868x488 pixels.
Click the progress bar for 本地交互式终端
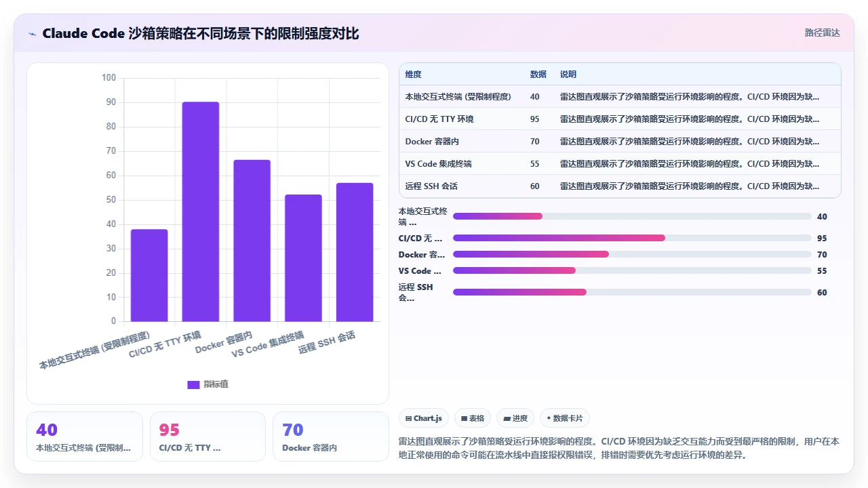632,216
